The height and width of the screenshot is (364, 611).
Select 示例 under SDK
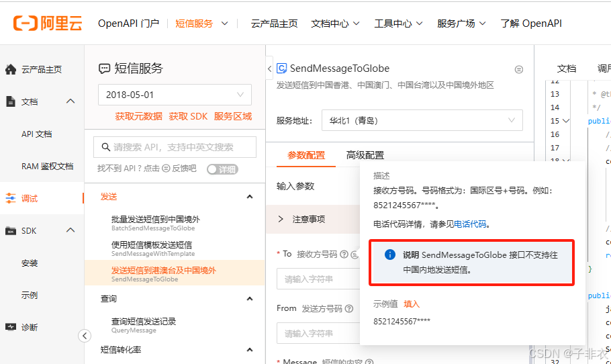(x=30, y=295)
